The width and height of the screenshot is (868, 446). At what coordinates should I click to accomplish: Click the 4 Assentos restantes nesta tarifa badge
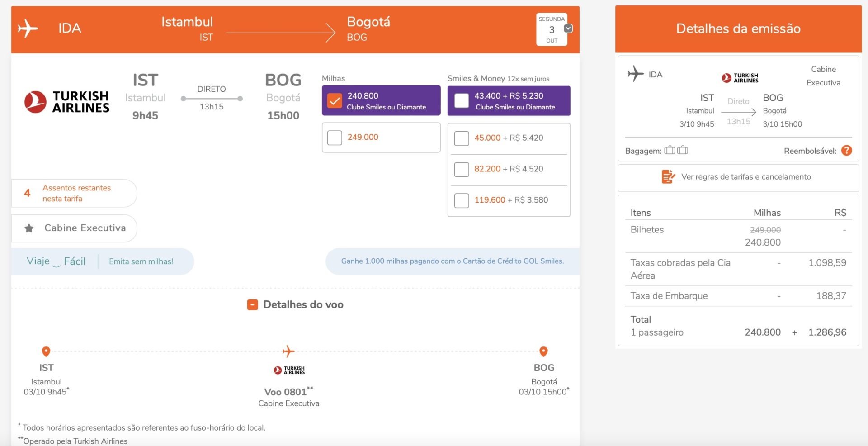(74, 193)
